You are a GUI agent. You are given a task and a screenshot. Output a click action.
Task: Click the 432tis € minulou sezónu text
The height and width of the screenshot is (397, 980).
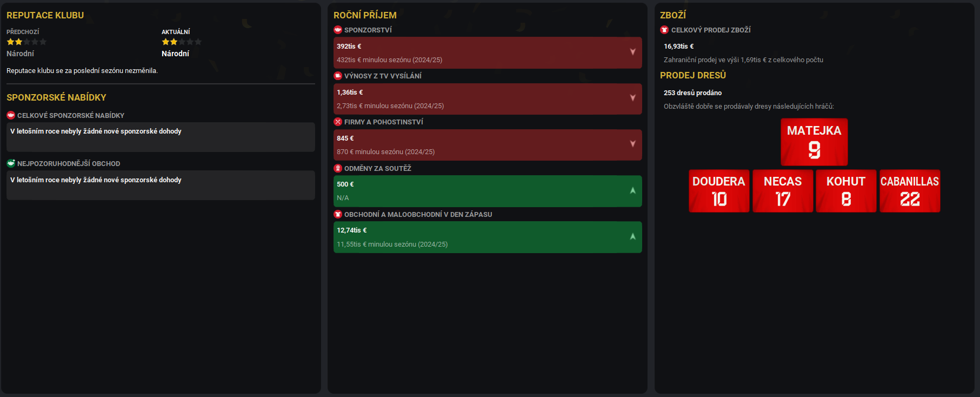click(x=389, y=60)
